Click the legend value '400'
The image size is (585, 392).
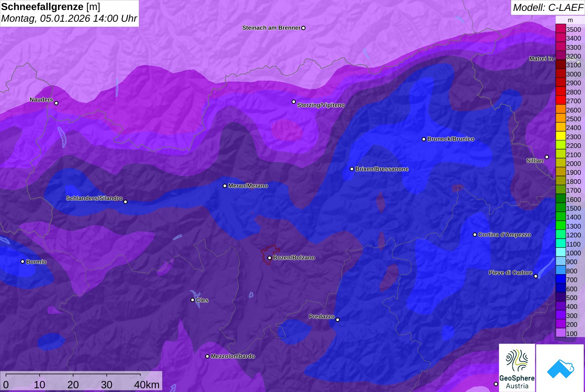[x=572, y=306]
